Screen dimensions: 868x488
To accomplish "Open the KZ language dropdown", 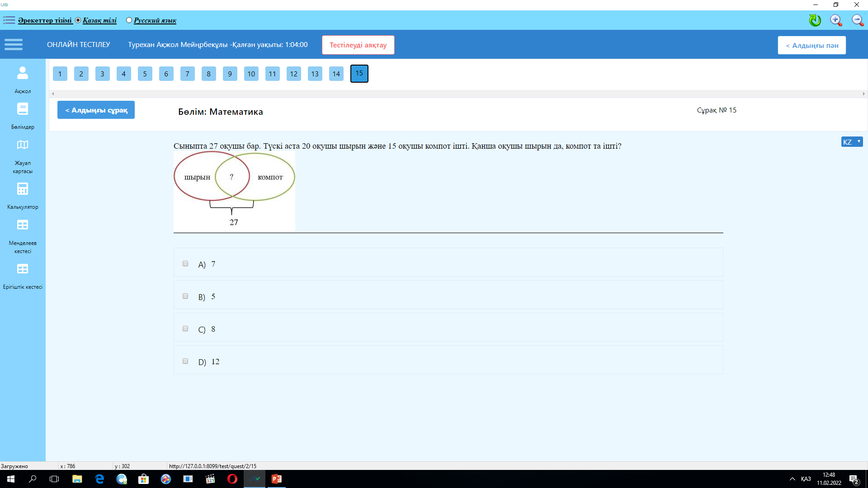I will pyautogui.click(x=852, y=142).
